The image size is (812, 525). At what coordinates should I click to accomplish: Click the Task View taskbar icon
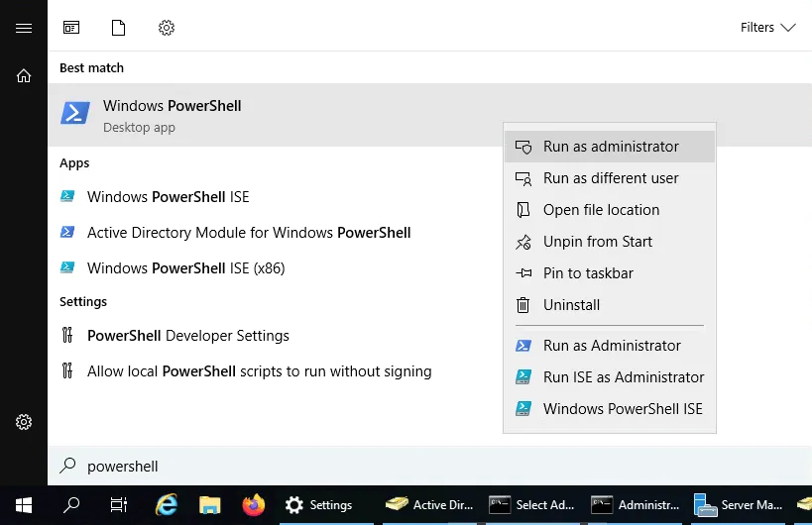click(x=119, y=504)
